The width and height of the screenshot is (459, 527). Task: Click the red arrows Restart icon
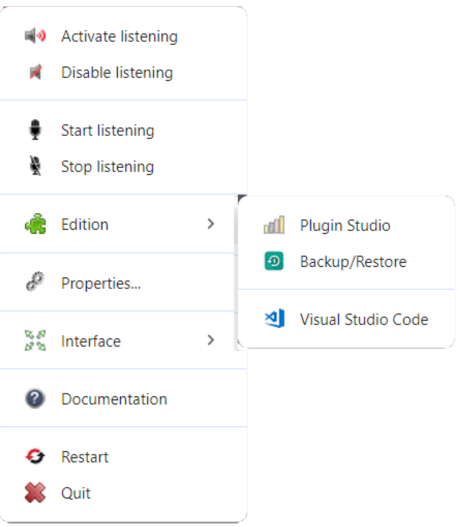pos(35,456)
